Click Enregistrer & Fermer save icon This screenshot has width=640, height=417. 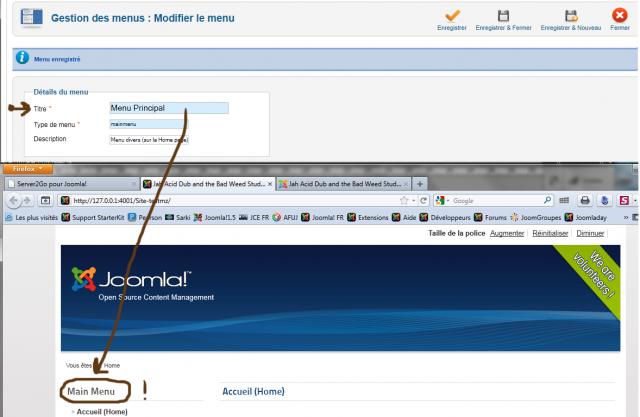pyautogui.click(x=503, y=16)
